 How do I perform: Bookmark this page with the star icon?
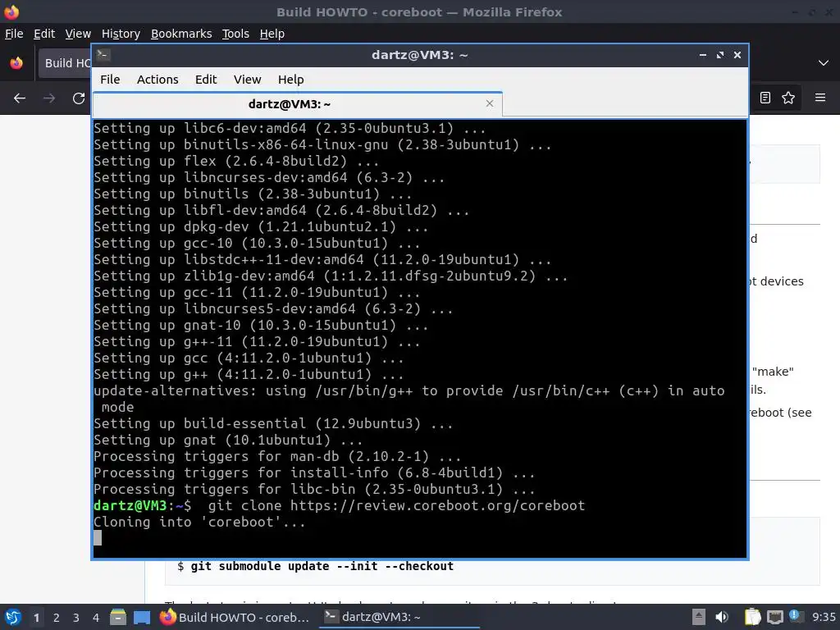click(x=788, y=98)
